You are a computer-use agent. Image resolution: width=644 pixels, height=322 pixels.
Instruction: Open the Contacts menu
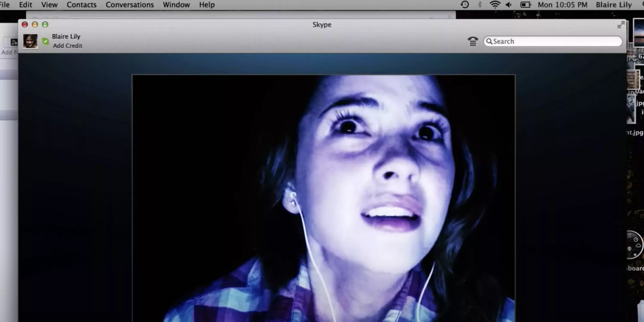point(82,5)
